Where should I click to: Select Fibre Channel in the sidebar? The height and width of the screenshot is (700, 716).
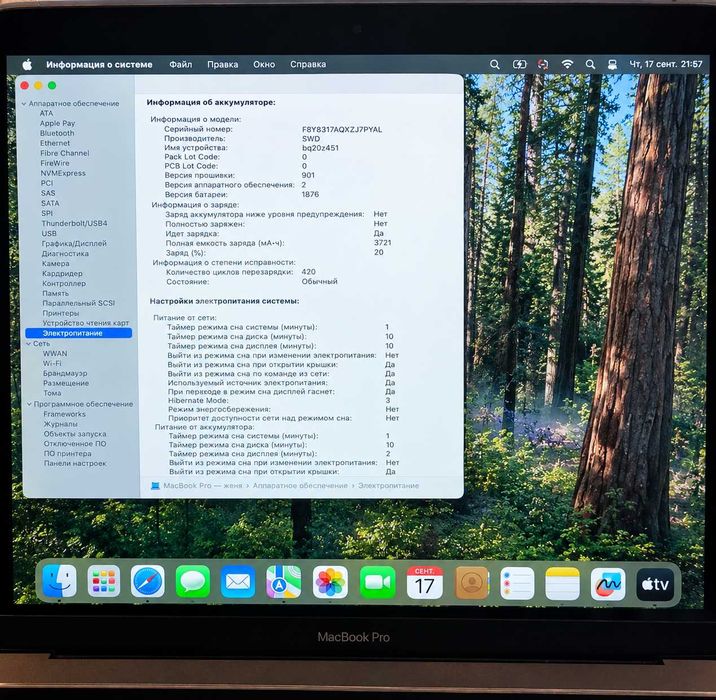pyautogui.click(x=64, y=153)
